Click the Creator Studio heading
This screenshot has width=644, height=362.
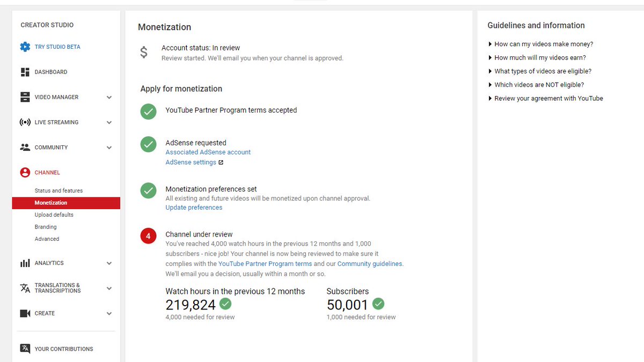(47, 25)
